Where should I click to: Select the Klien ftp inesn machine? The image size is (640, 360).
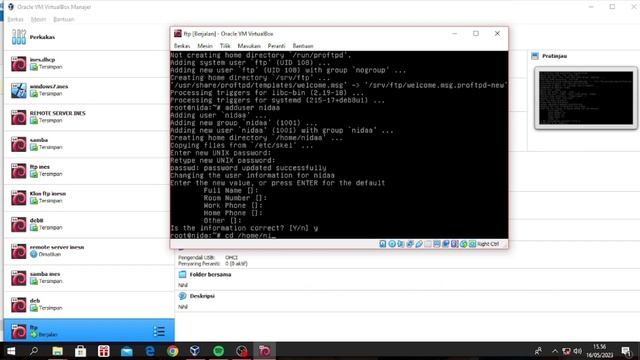[x=89, y=198]
